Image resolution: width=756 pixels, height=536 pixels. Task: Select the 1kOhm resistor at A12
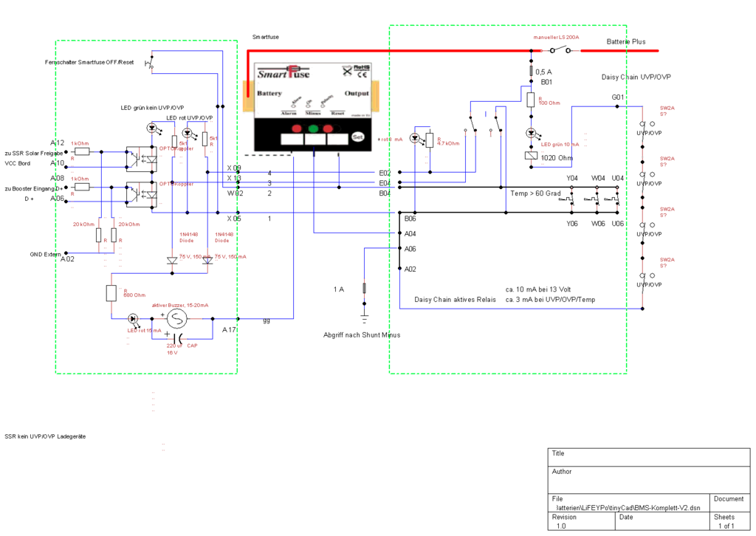click(x=82, y=152)
